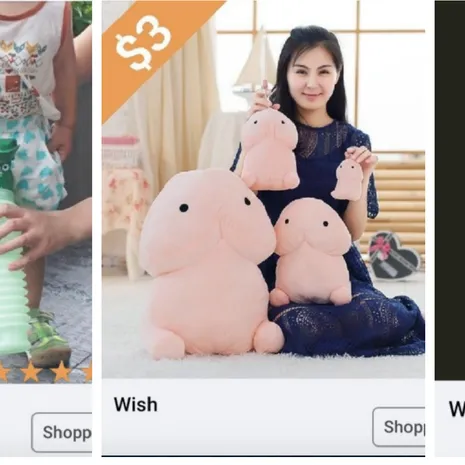Click the largest pink plush toy

[x=208, y=263]
